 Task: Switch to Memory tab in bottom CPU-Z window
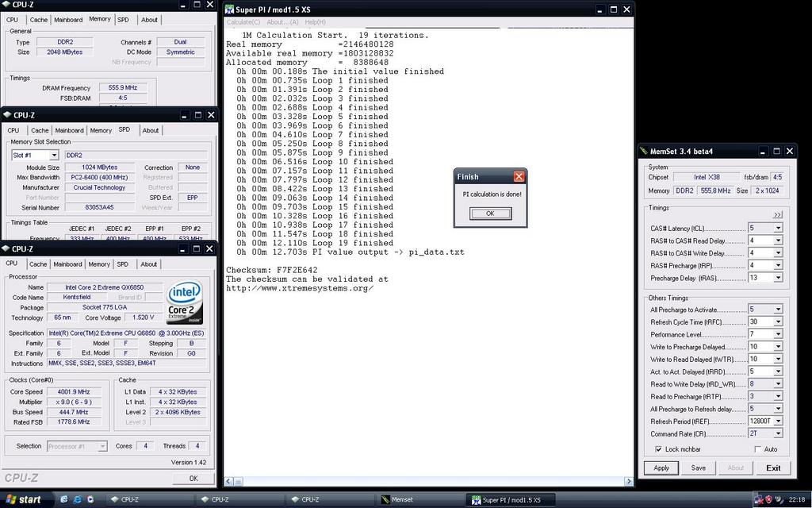pos(99,264)
